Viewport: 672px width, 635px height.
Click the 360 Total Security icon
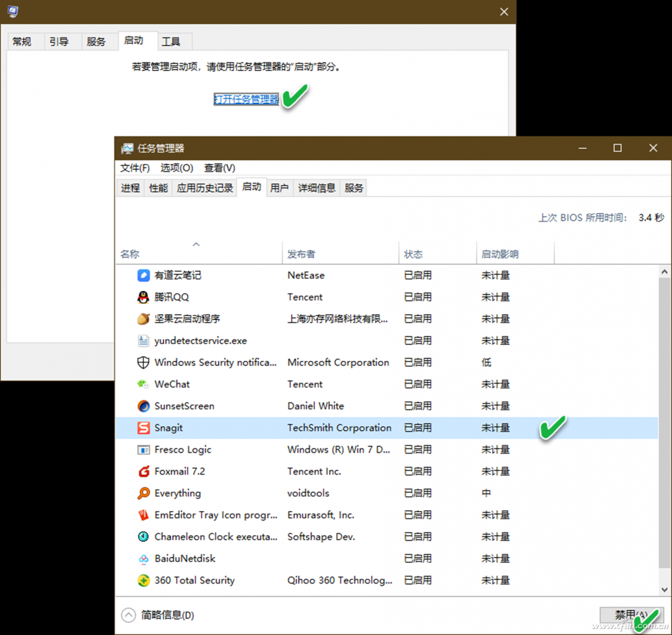coord(143,580)
